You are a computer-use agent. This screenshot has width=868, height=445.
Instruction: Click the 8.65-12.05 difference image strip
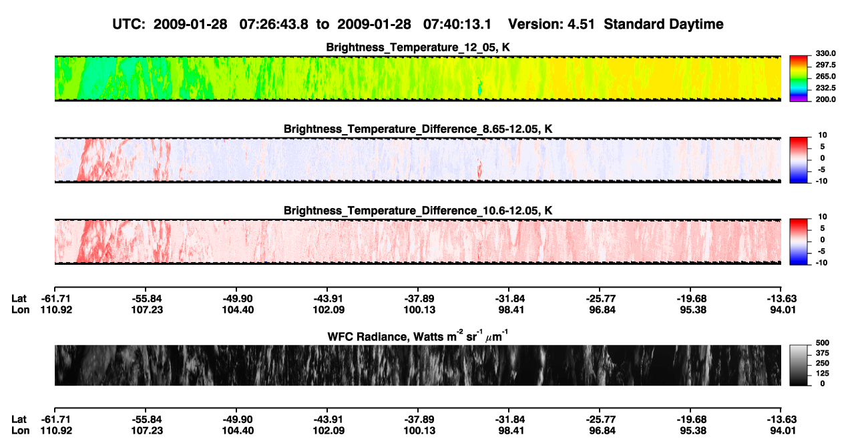tap(418, 159)
